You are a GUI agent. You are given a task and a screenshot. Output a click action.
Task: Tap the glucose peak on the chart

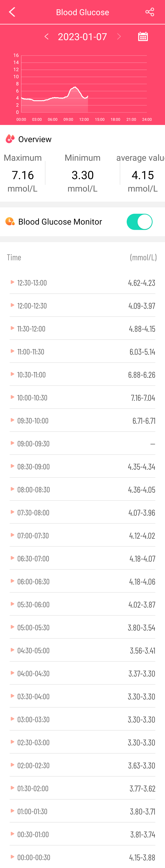(x=75, y=88)
